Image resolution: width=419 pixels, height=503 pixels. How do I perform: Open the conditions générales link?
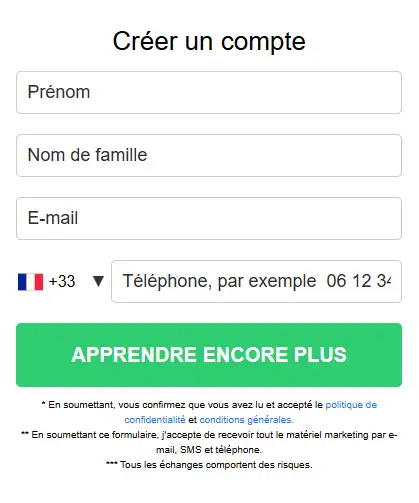pyautogui.click(x=246, y=420)
